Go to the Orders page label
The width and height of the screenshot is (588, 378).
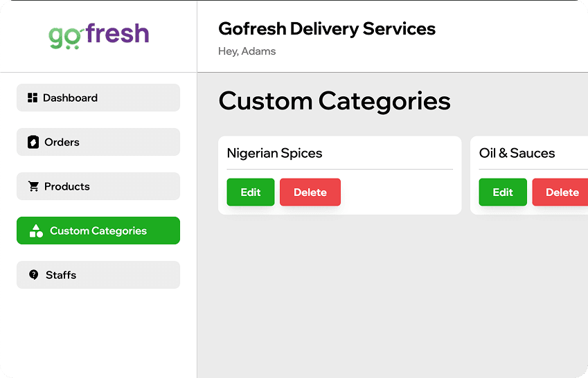tap(62, 142)
